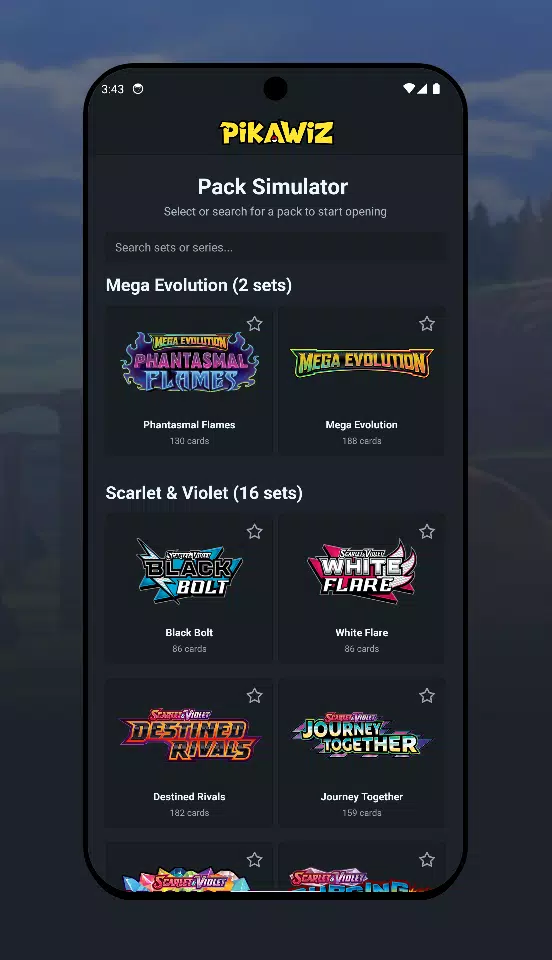This screenshot has width=552, height=960.
Task: Open the Black Bolt pack image
Action: tap(189, 571)
